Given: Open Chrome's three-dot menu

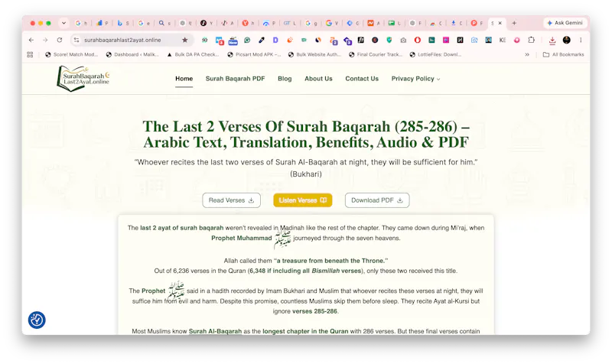Looking at the screenshot, I should point(581,40).
